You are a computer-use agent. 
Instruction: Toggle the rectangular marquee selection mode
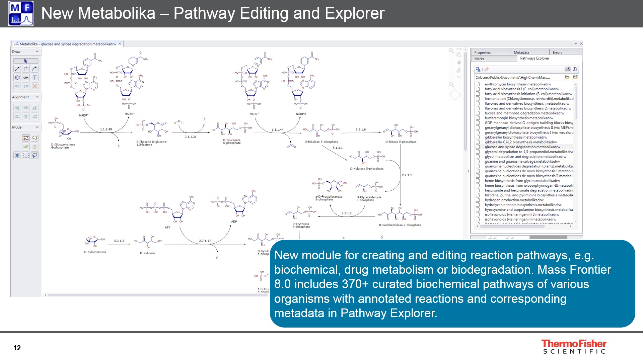26,155
